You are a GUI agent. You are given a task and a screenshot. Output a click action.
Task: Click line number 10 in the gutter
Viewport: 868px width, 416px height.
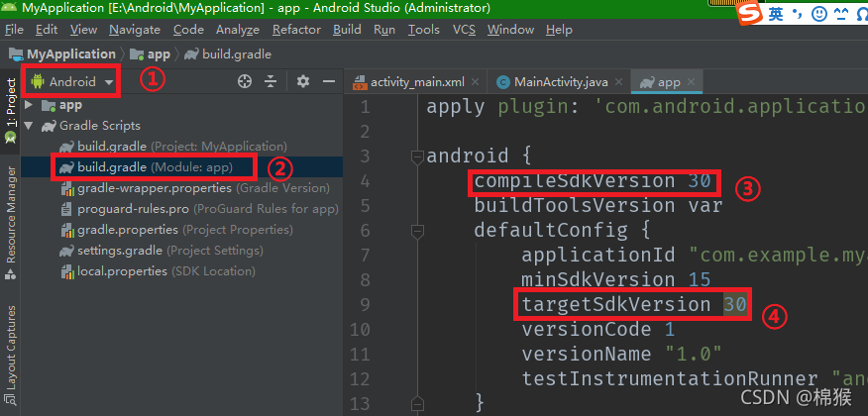coord(360,330)
